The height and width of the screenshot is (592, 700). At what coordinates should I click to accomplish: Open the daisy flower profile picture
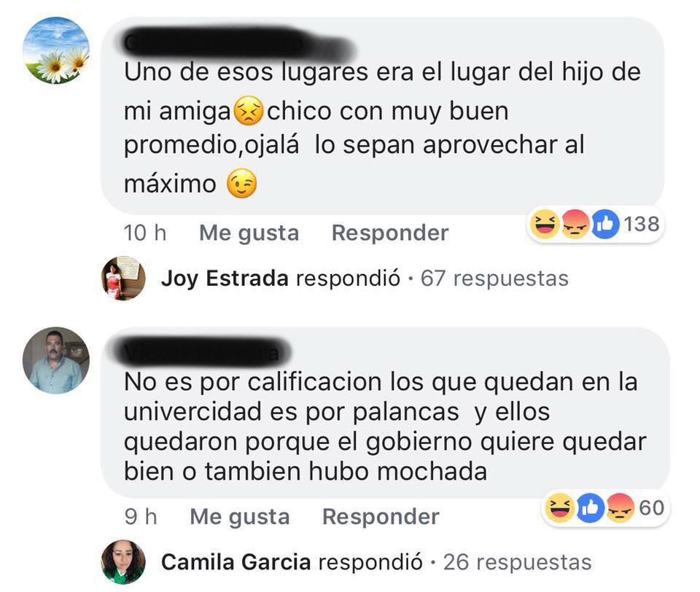tap(56, 50)
